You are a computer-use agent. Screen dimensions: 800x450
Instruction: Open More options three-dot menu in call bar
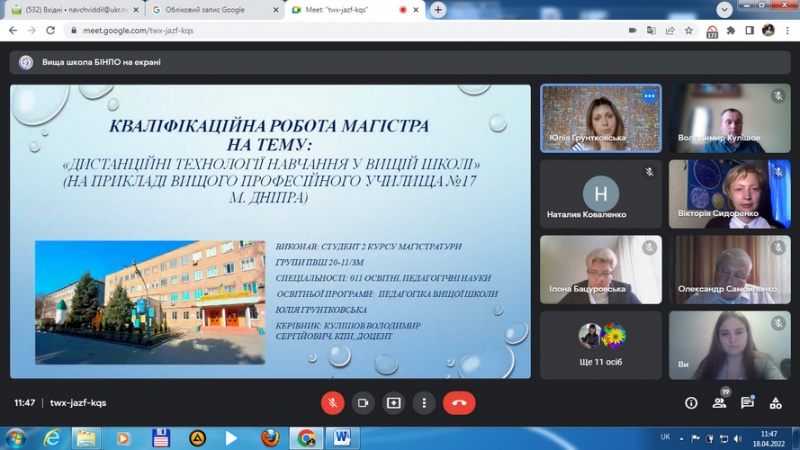pyautogui.click(x=425, y=402)
